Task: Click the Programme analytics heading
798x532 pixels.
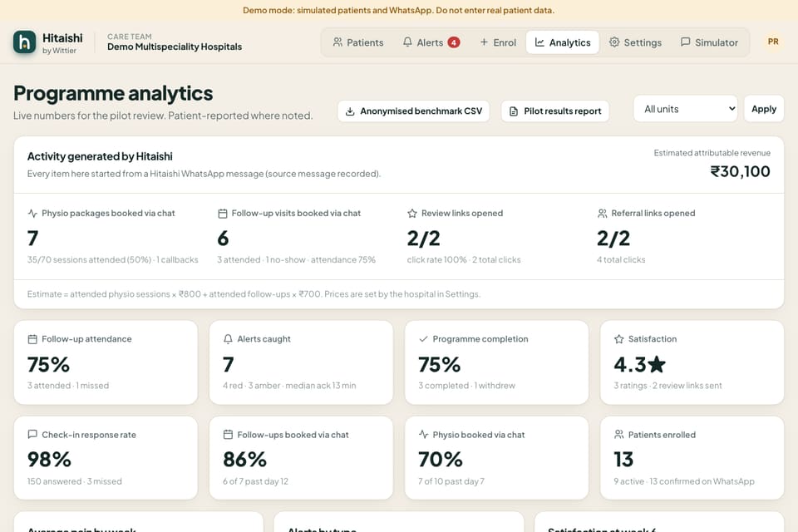Action: coord(113,93)
